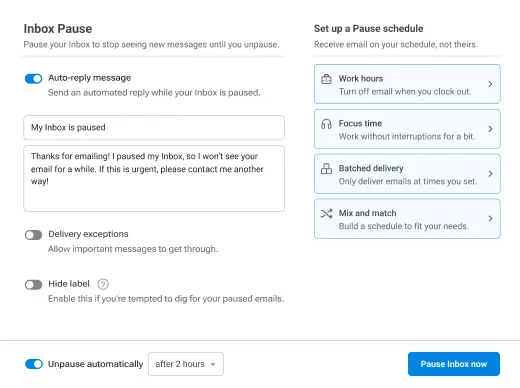Click 'Work without interruptions for a bit.' text
The image size is (520, 388).
pos(407,137)
